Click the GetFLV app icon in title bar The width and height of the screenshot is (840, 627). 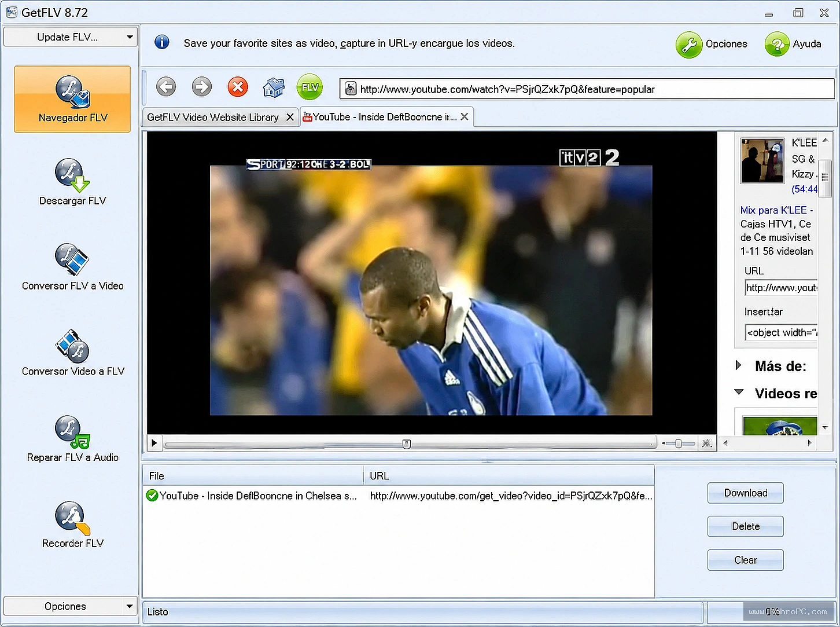click(12, 12)
